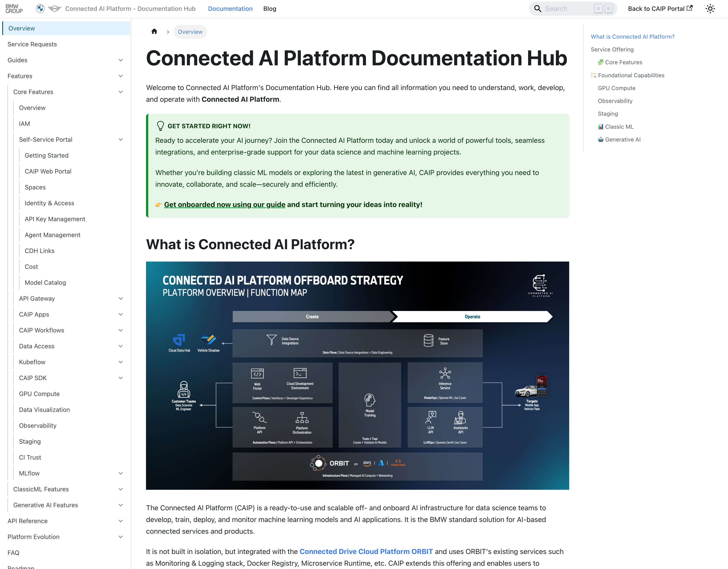
Task: Open Model Catalog sidebar item
Action: (45, 283)
